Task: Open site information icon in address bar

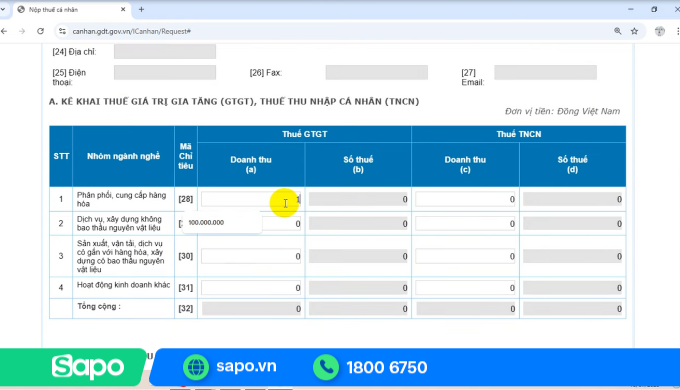Action: pyautogui.click(x=62, y=31)
